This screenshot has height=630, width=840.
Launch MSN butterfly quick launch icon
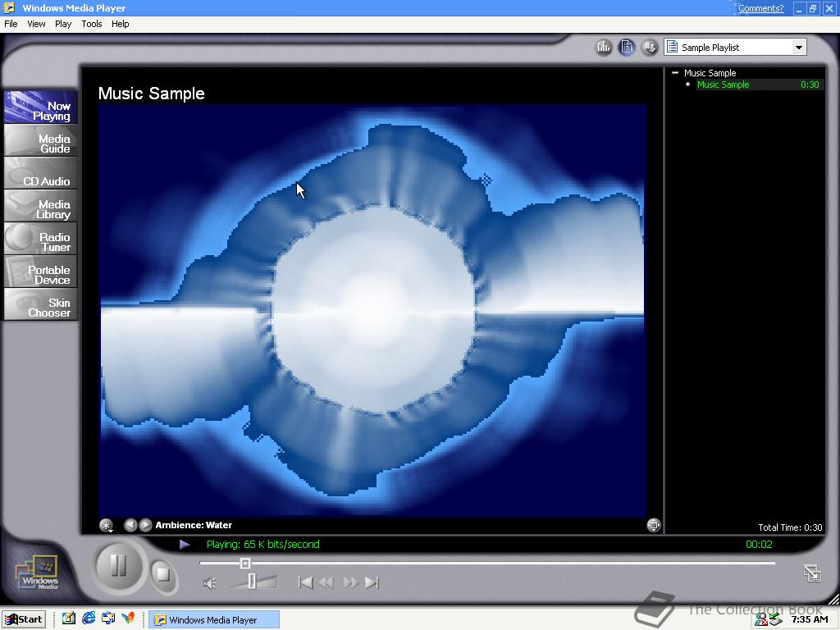128,619
